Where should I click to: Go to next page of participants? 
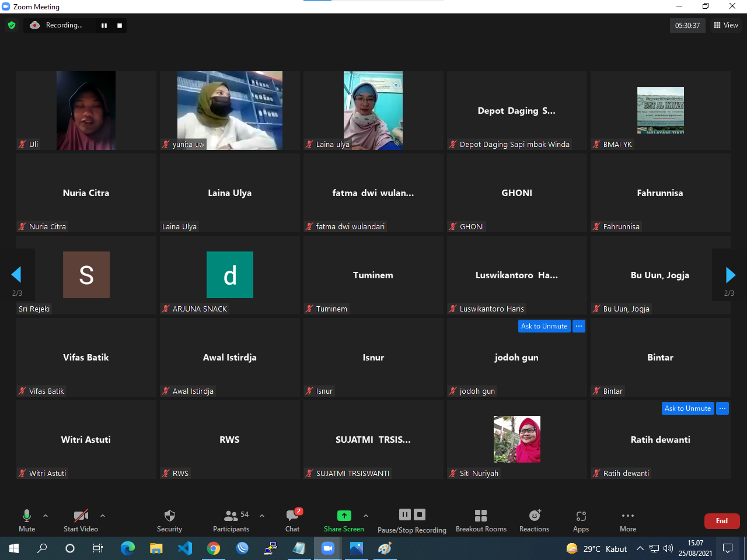tap(730, 275)
